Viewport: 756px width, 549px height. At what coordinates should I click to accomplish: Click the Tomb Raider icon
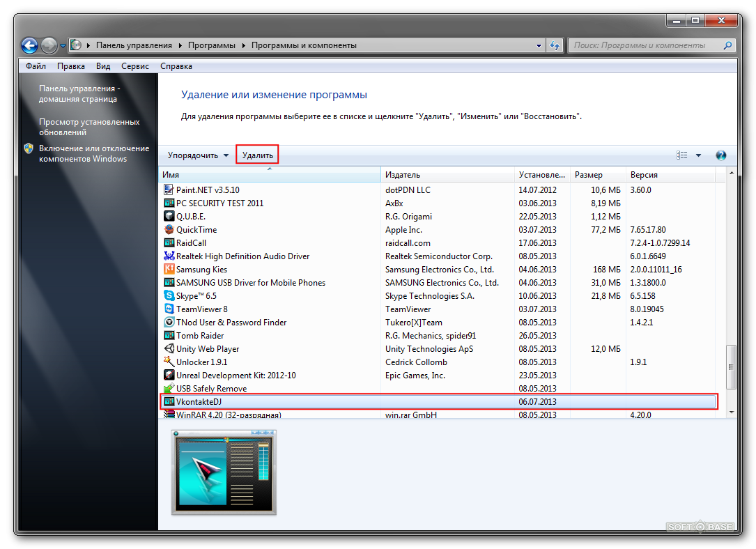coord(169,336)
